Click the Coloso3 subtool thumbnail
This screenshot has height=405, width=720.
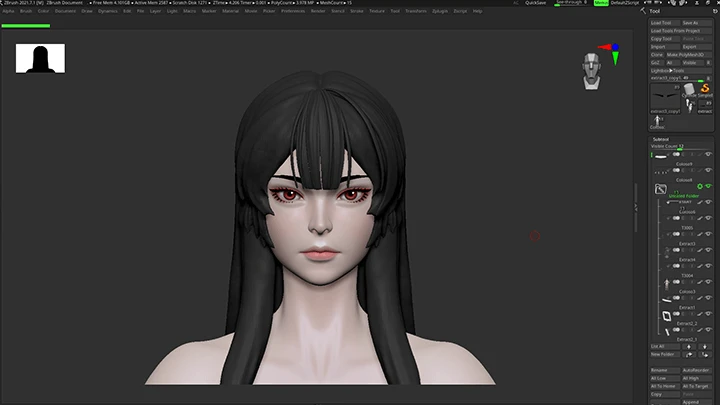tap(666, 300)
